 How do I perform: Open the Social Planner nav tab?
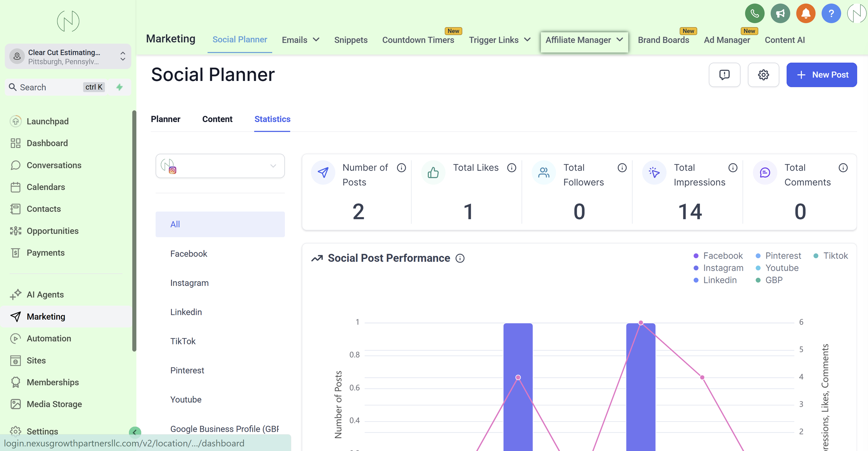[x=240, y=40]
